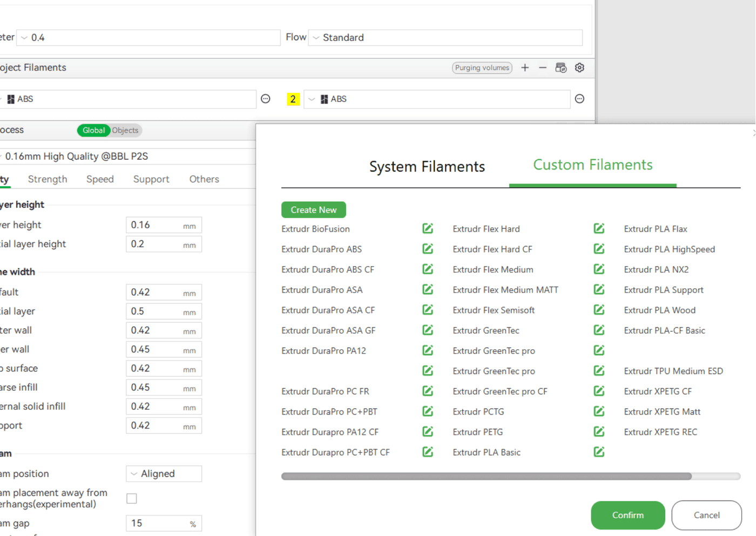Click the horizontal scrollbar in the filament list
Image resolution: width=756 pixels, height=536 pixels.
[x=486, y=476]
